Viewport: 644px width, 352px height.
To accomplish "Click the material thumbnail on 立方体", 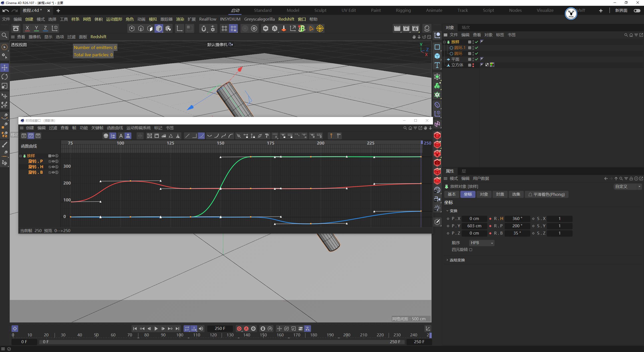I will (x=492, y=65).
